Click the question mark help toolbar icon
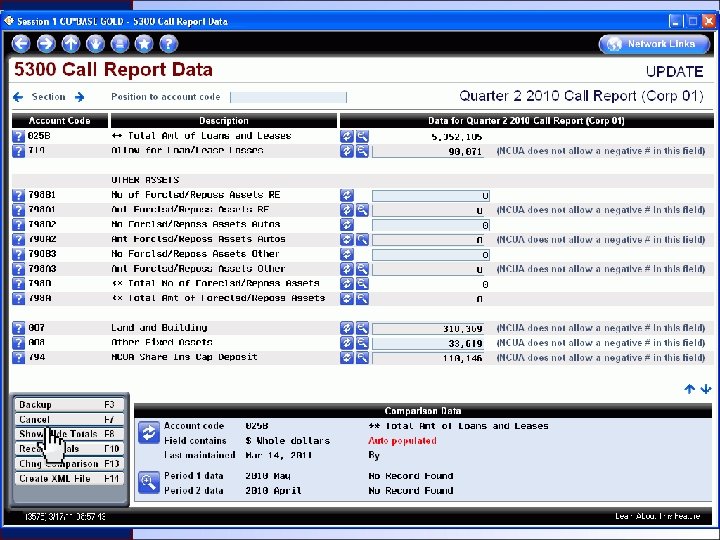The image size is (720, 540). 169,44
